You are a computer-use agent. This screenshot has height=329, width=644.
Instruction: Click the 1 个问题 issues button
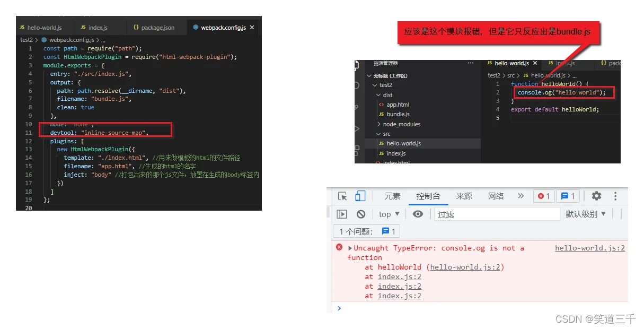[367, 231]
